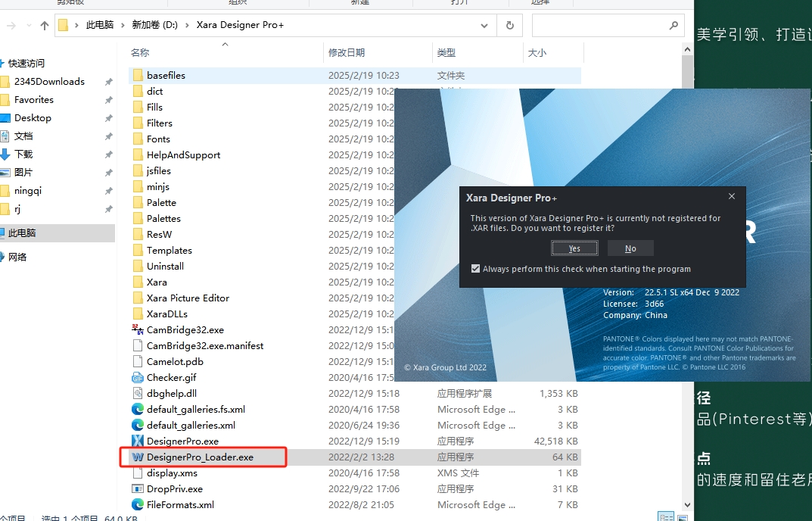
Task: Click the 此电脑 breadcrumb segment
Action: pos(100,25)
